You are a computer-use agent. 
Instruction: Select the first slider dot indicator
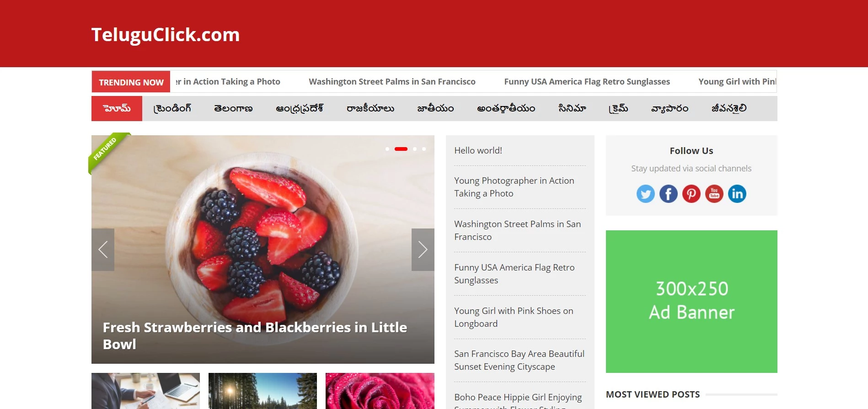(x=387, y=149)
